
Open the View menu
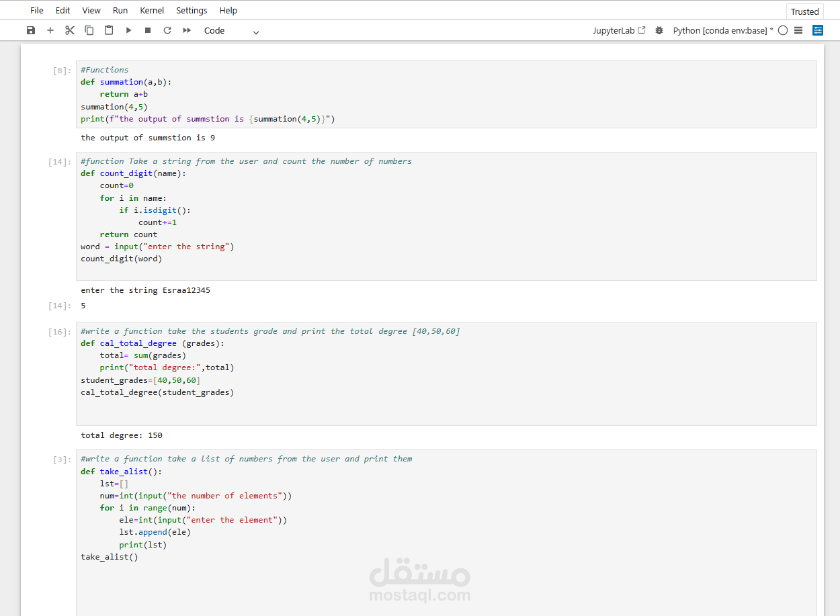(91, 10)
